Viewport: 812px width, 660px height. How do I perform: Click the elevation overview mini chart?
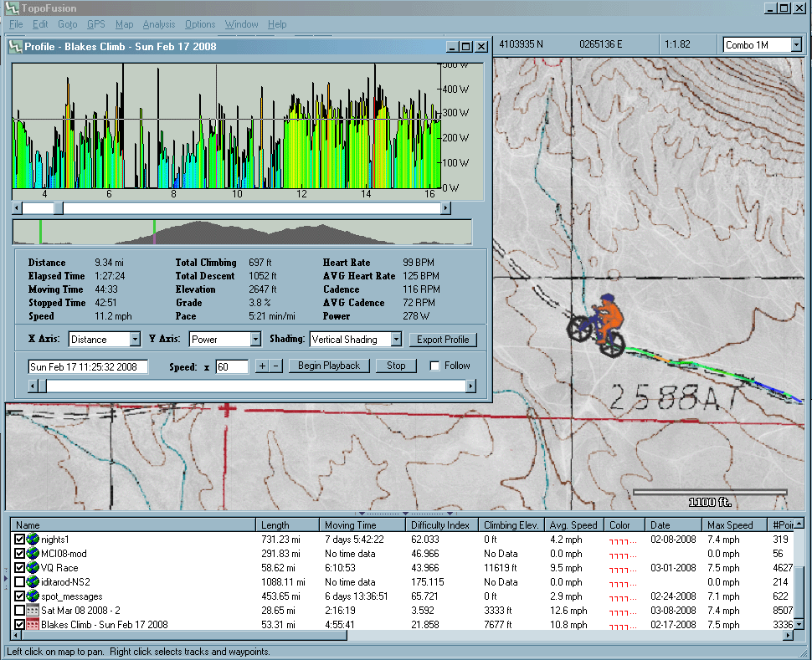click(243, 232)
